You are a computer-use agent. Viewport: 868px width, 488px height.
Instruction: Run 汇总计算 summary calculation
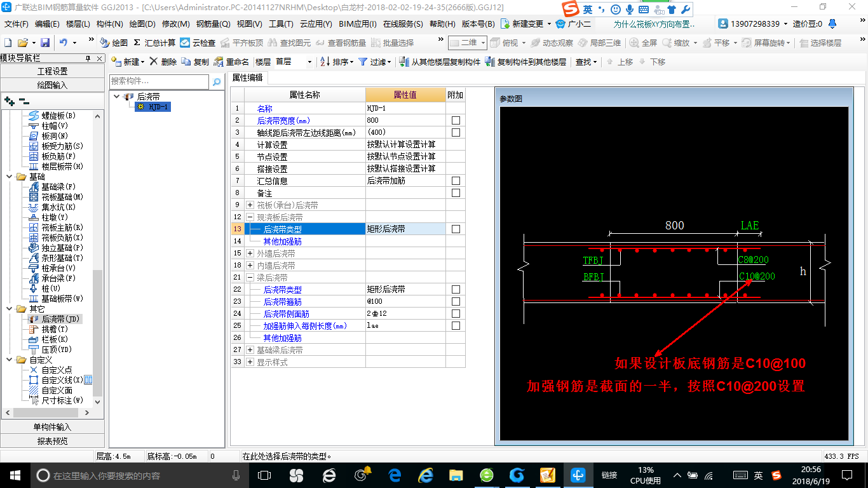click(x=154, y=43)
